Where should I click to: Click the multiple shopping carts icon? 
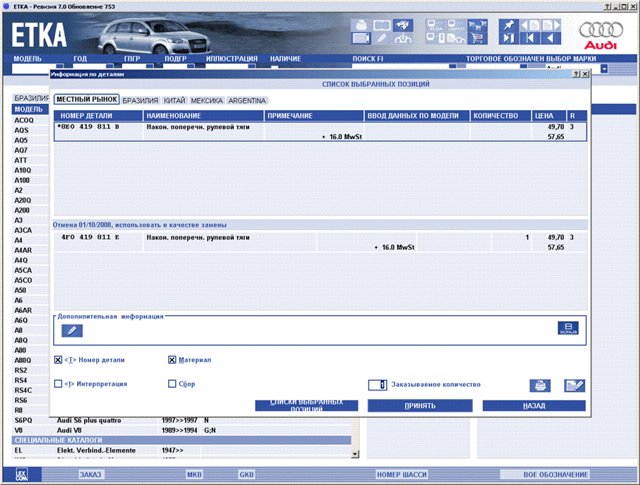(477, 25)
